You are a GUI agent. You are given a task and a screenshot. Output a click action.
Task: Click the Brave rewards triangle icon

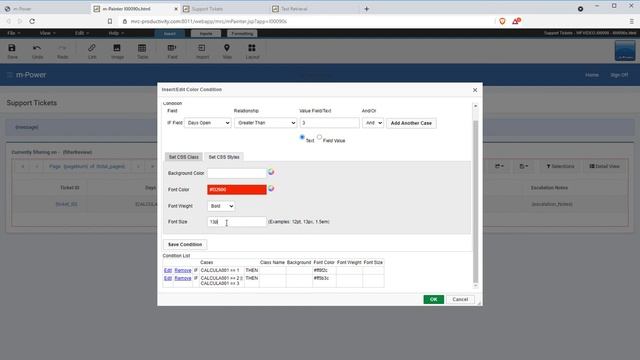coord(516,21)
